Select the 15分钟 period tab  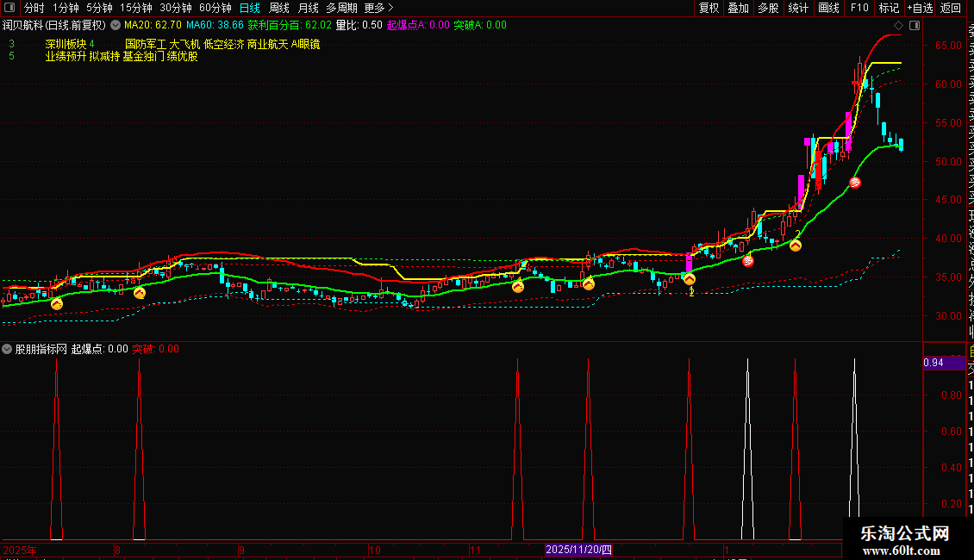(135, 8)
